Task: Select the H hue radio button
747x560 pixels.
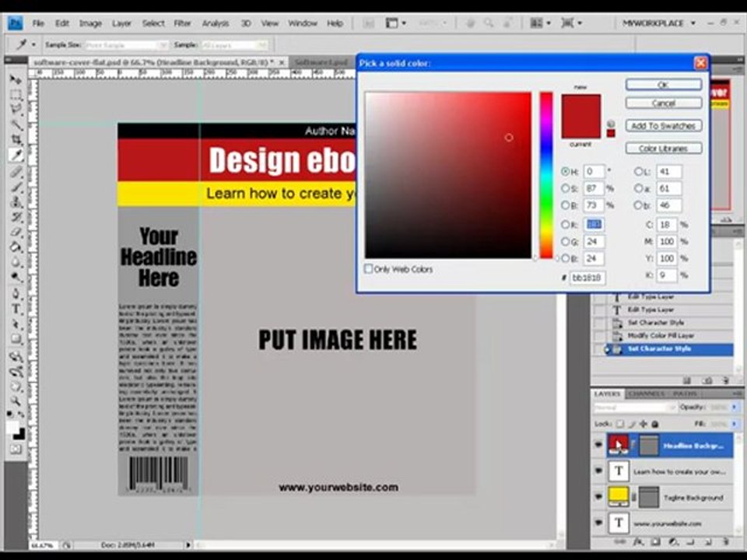Action: tap(565, 171)
